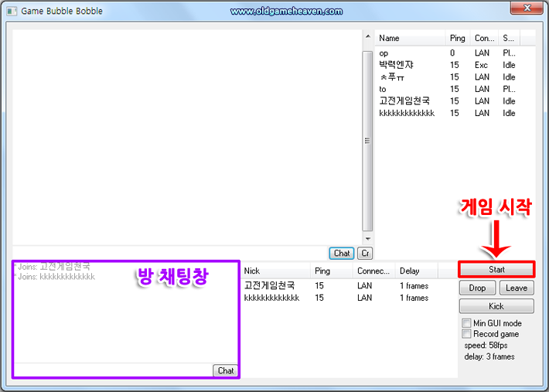The width and height of the screenshot is (549, 392).
Task: Click the room Chat button below Joins messages
Action: (x=226, y=370)
